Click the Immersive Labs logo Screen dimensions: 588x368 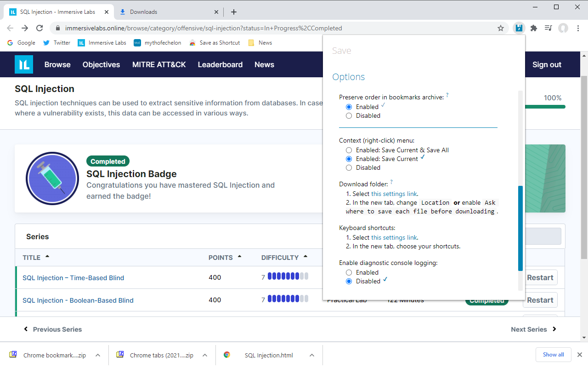pyautogui.click(x=24, y=64)
